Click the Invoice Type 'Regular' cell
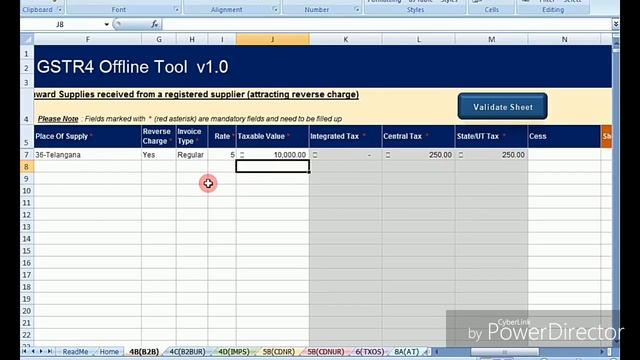 [192, 155]
